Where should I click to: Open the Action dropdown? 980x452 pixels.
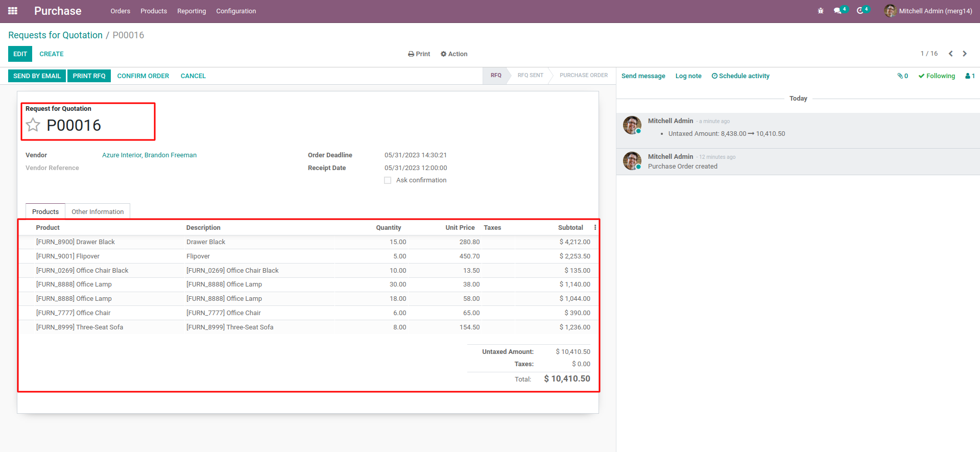(454, 54)
